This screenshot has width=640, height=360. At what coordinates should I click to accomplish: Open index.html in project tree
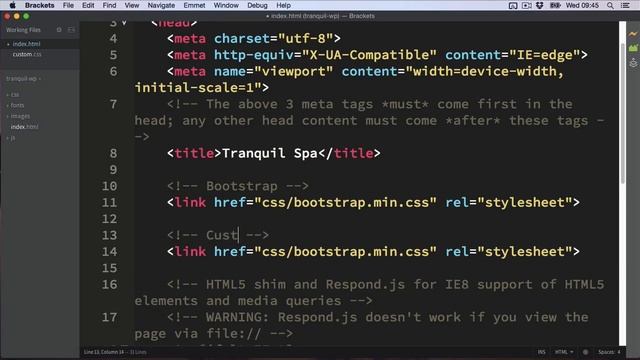point(24,127)
